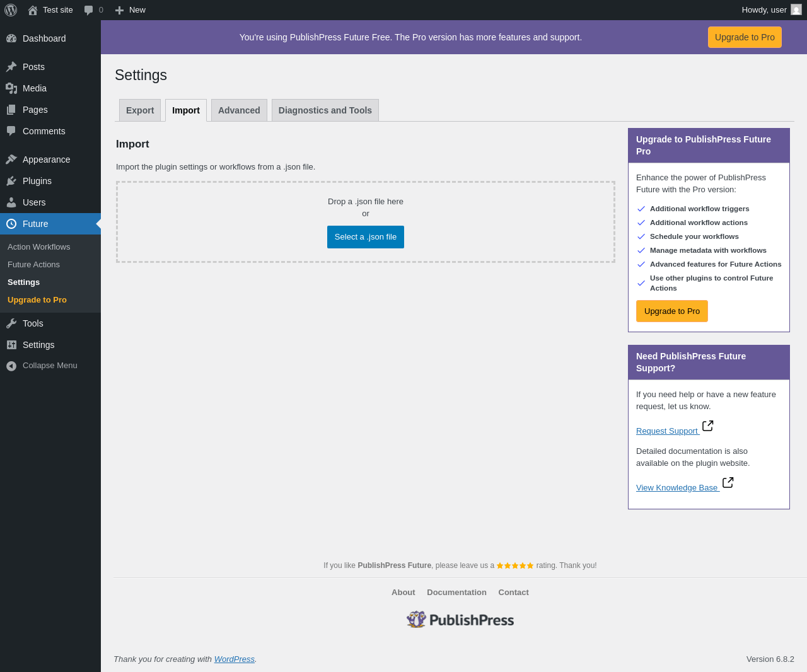Click the five-star rating icons
This screenshot has width=807, height=672.
click(x=515, y=565)
